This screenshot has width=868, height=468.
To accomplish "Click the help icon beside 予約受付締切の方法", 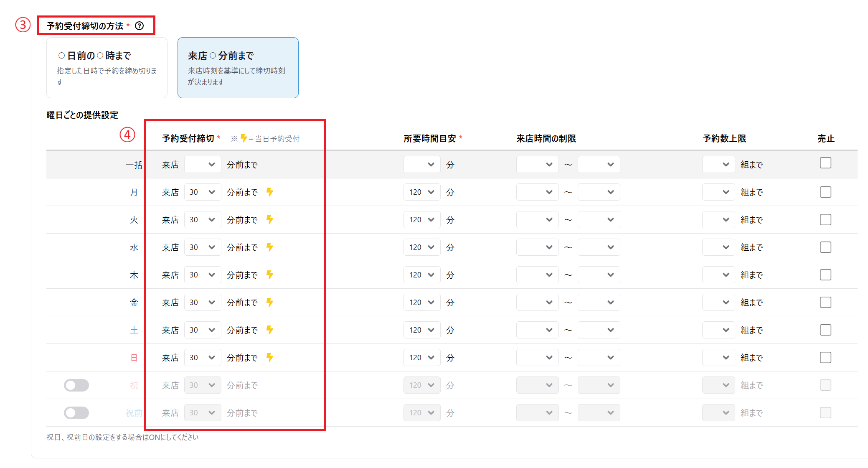I will 140,26.
